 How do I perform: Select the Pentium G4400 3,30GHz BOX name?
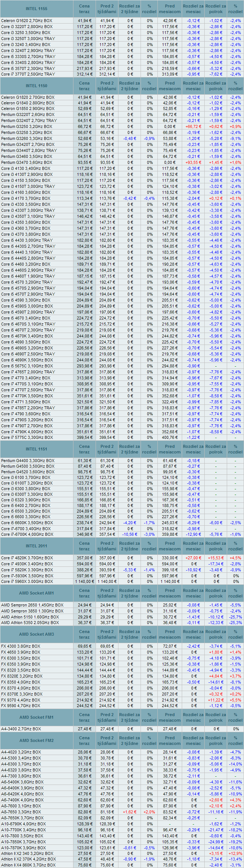(28, 461)
